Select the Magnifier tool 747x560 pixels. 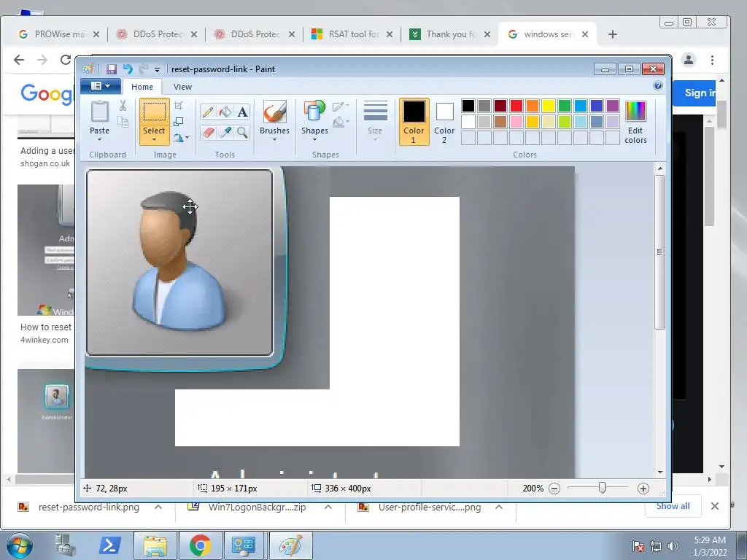point(242,132)
